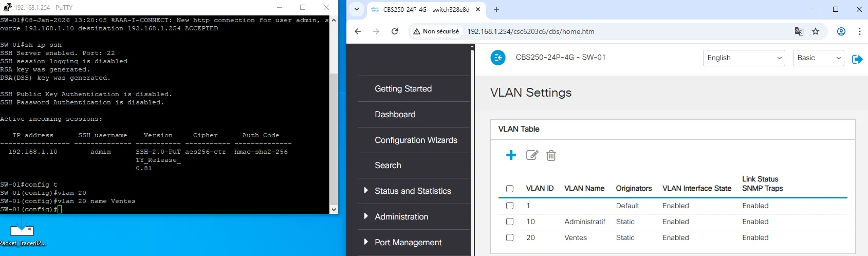Expand Status and Statistics menu
This screenshot has height=256, width=868.
[413, 191]
